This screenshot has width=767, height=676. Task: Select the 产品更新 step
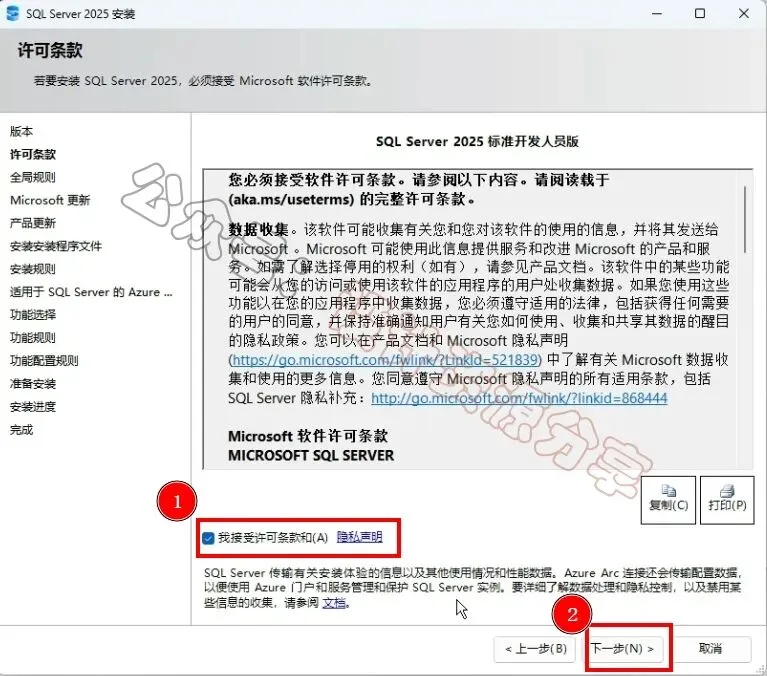pos(33,223)
